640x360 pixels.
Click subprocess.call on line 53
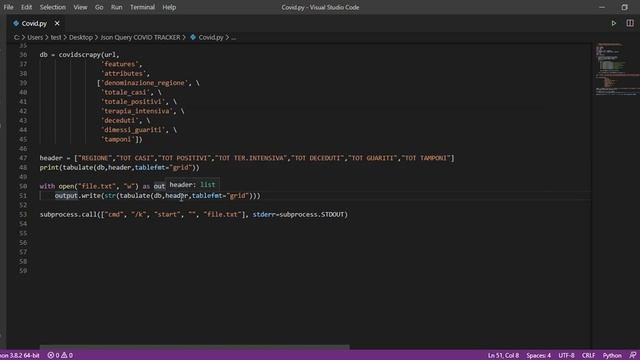[x=69, y=214]
